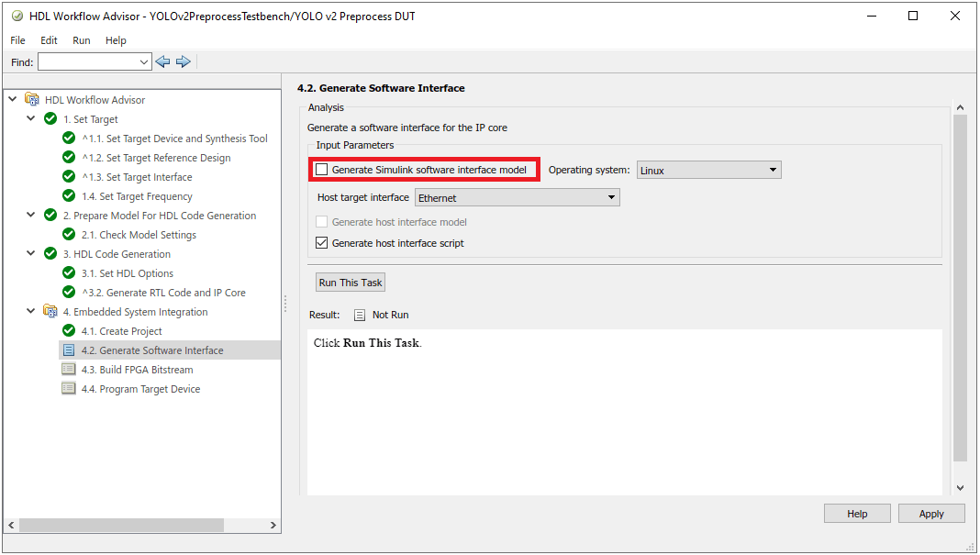Click the Apply button

[931, 514]
